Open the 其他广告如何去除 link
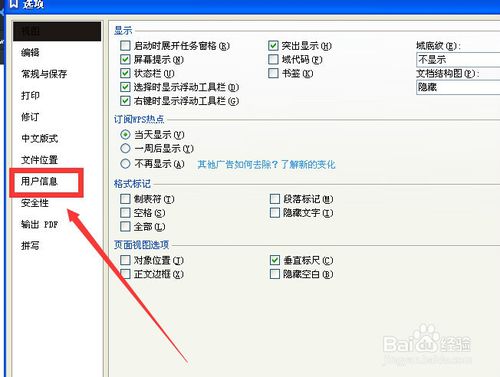The width and height of the screenshot is (500, 377). click(266, 164)
